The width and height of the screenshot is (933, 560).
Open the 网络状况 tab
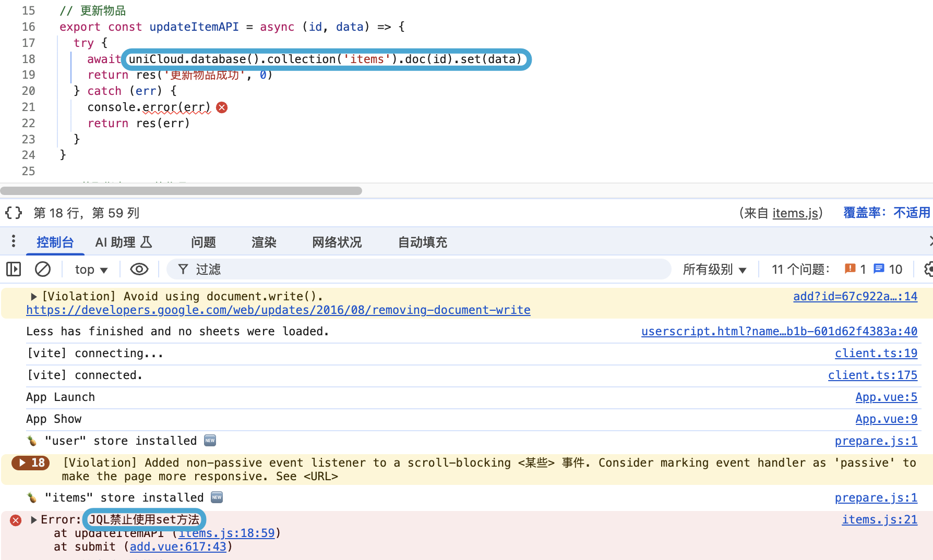pos(337,242)
